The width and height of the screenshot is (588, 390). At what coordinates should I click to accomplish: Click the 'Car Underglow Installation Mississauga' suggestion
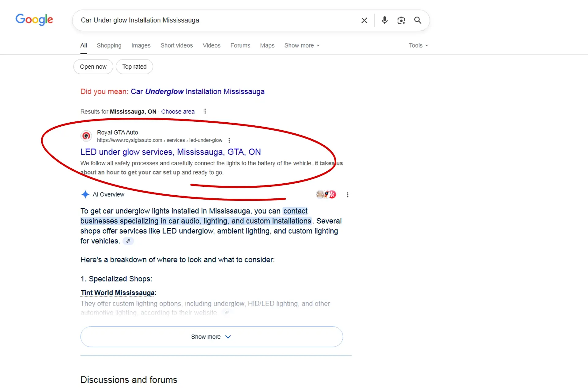(x=198, y=91)
